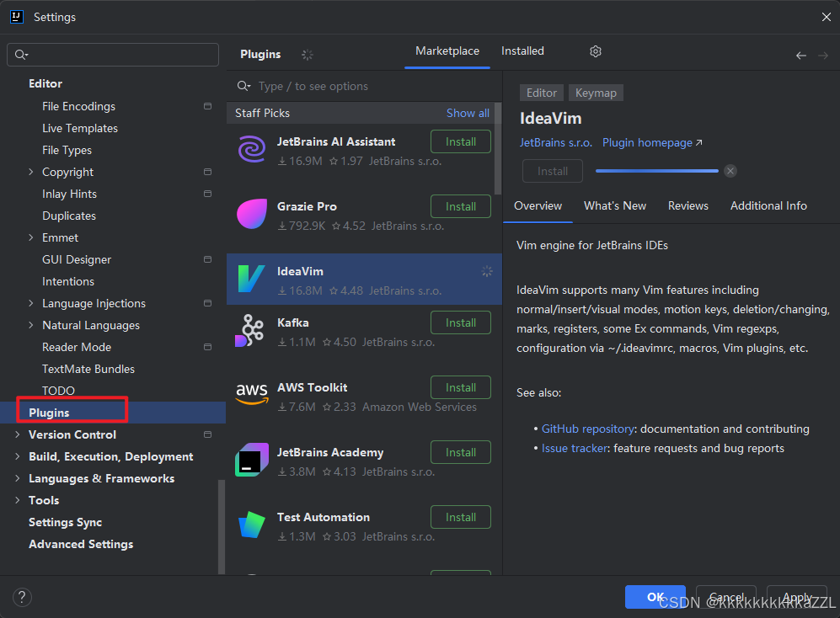Click project-level icon beside Inlay Hints

[207, 194]
